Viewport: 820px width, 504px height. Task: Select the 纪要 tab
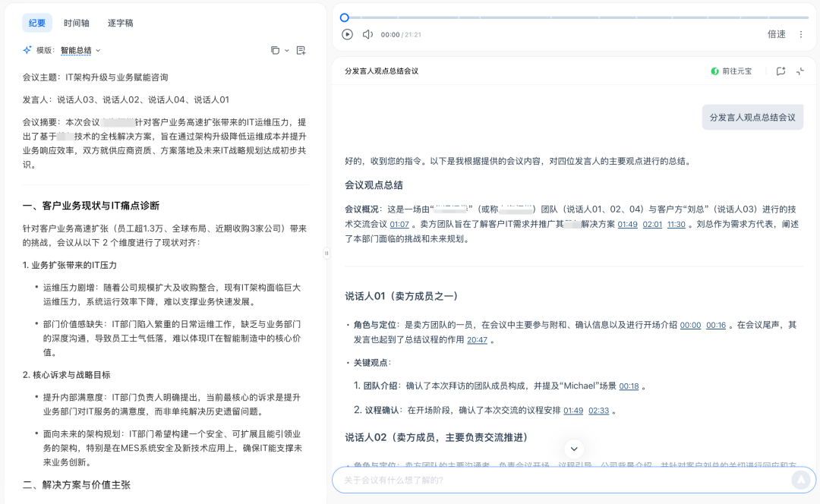[37, 23]
